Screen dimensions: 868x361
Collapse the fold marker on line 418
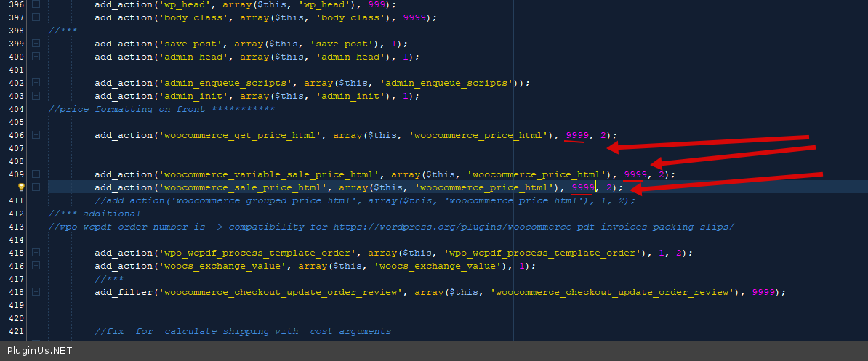tap(36, 292)
